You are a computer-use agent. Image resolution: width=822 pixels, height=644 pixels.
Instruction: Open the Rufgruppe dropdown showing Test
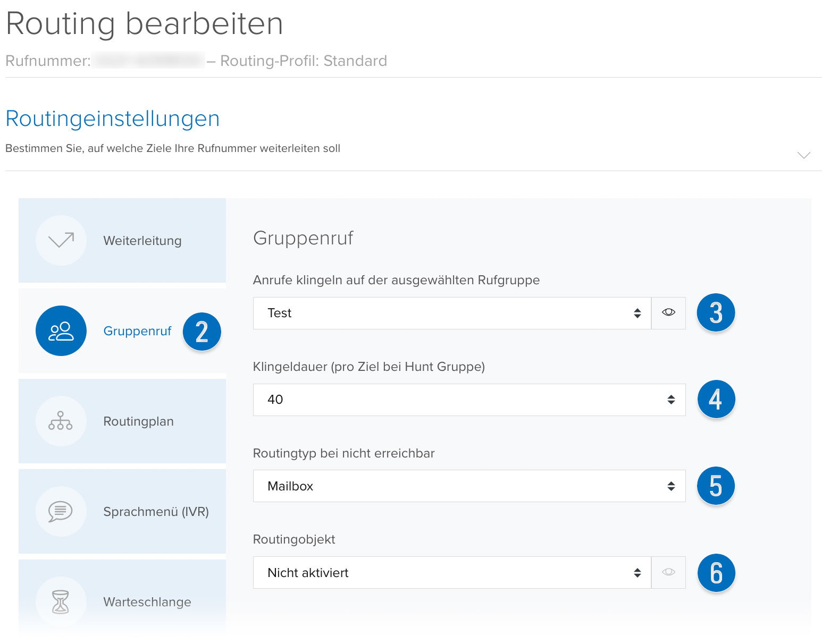tap(452, 313)
